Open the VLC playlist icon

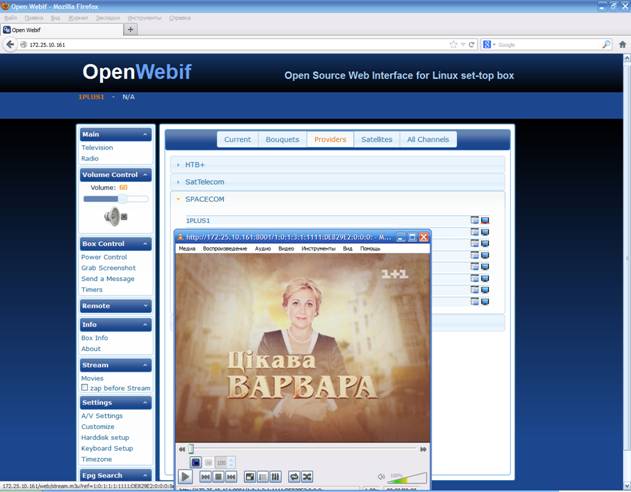262,477
